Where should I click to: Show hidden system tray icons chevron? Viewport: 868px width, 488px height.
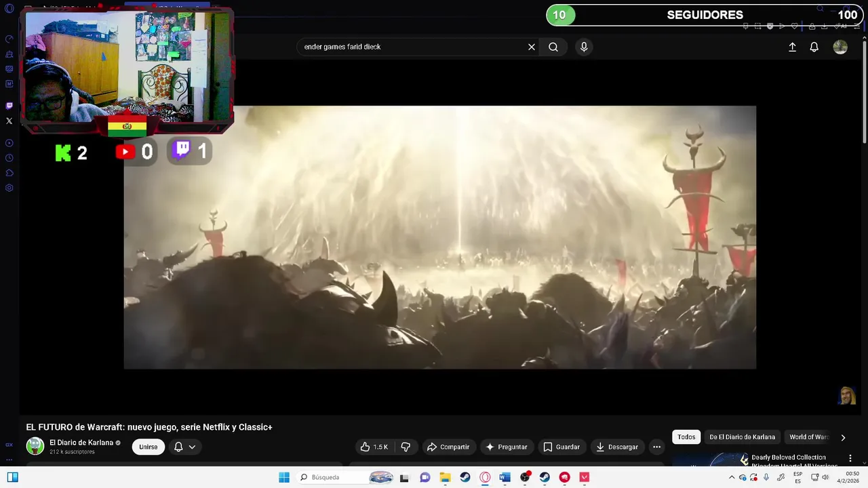click(x=732, y=477)
